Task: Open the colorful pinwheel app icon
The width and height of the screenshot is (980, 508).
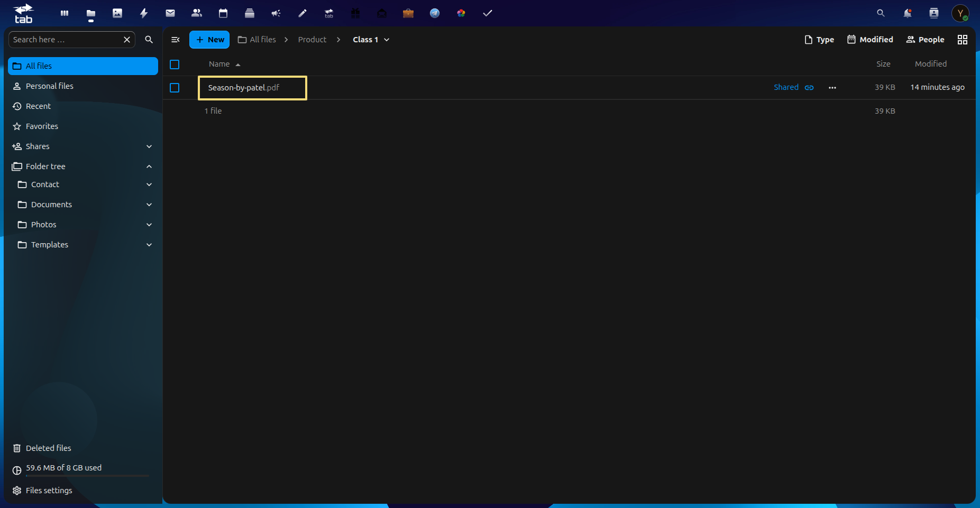Action: (461, 13)
